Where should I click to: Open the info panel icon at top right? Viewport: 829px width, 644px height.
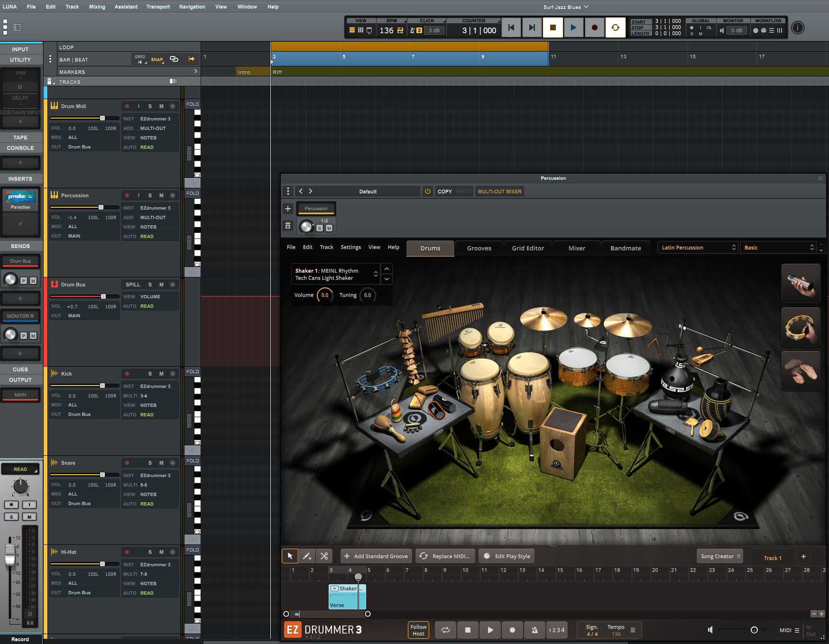coord(798,28)
